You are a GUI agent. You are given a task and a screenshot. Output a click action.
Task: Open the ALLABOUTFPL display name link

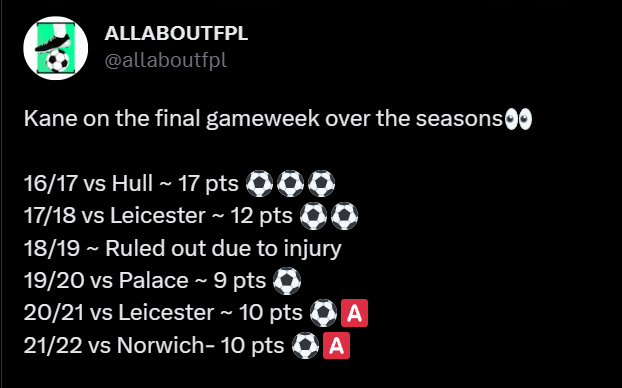[176, 33]
